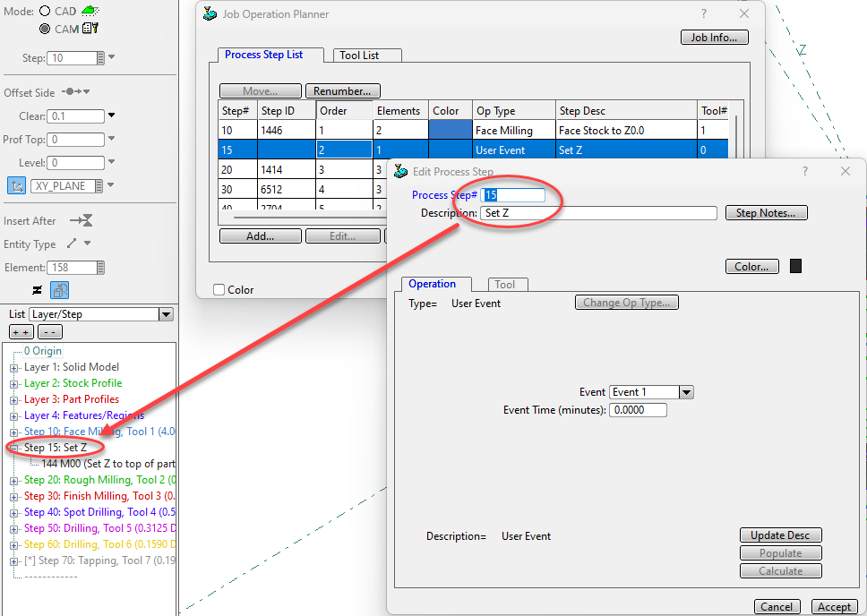The height and width of the screenshot is (616, 867).
Task: Expand Step 20: Rough Milling tree node
Action: point(13,480)
